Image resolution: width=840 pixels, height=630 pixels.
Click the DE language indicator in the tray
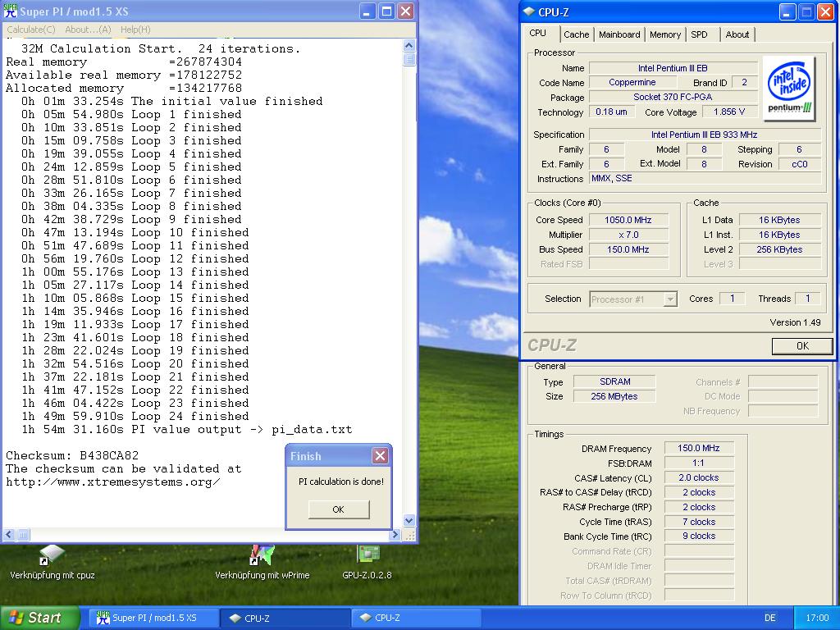pyautogui.click(x=770, y=618)
